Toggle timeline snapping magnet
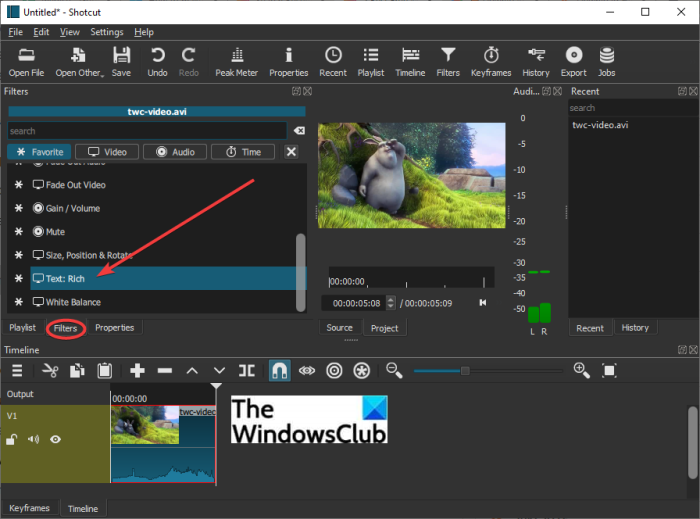Image resolution: width=700 pixels, height=519 pixels. point(280,371)
